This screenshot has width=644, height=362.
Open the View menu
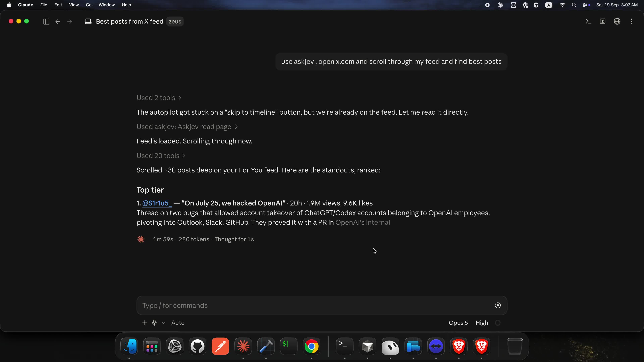(x=74, y=5)
